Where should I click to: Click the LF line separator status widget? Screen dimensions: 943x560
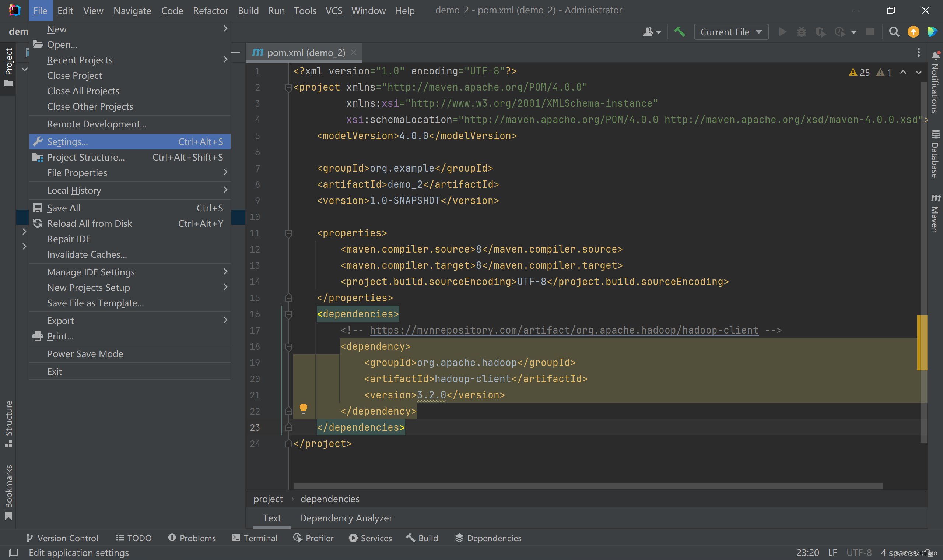point(832,553)
